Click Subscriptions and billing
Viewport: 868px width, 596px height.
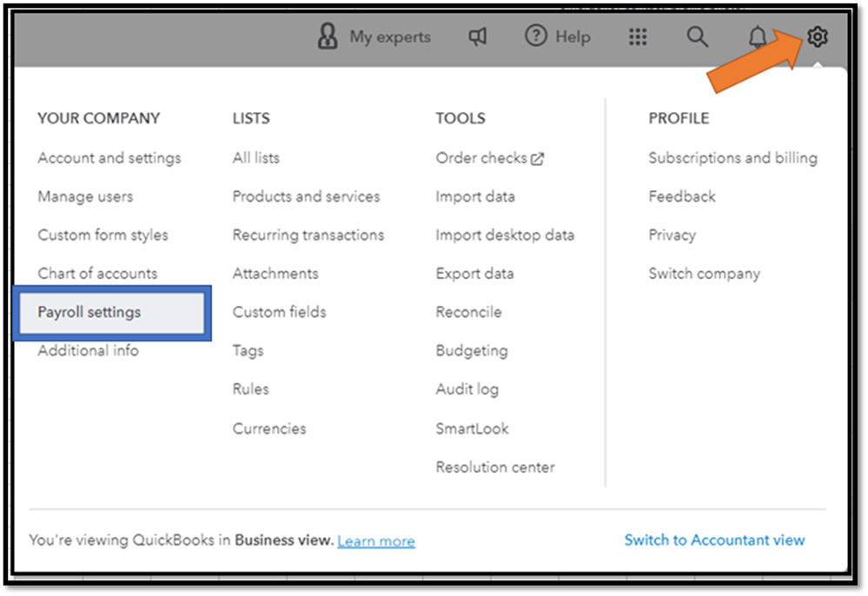click(x=732, y=158)
